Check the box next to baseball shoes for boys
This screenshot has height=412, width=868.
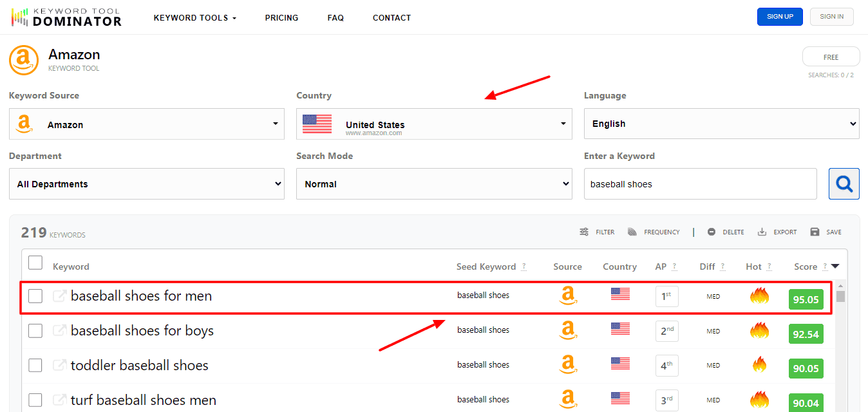point(35,331)
